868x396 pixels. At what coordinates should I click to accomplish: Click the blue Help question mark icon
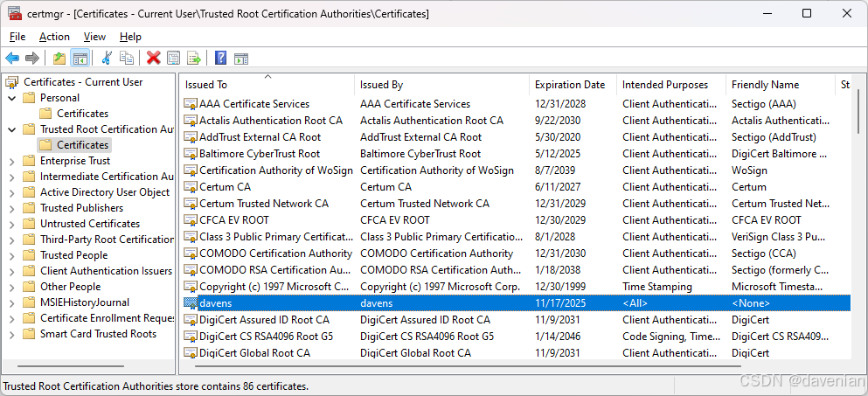click(x=220, y=58)
